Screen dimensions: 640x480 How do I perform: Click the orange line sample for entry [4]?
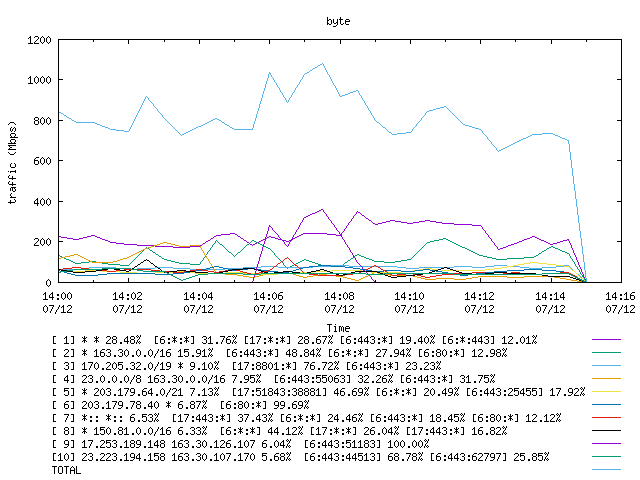pyautogui.click(x=606, y=379)
